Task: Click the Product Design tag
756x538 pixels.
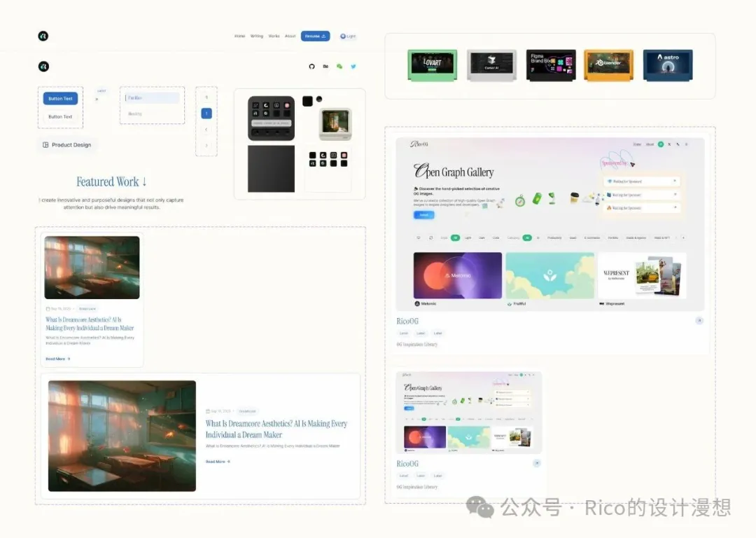Action: point(67,145)
